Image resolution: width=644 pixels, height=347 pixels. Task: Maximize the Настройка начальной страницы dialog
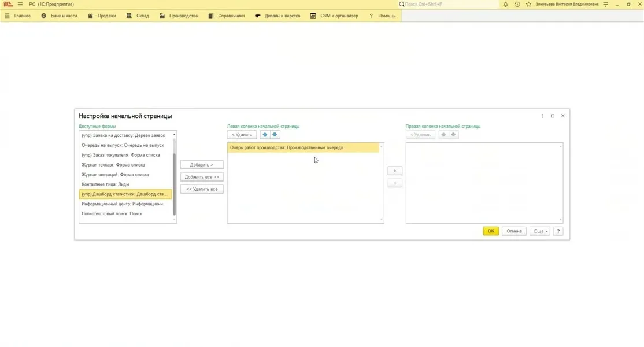(553, 116)
